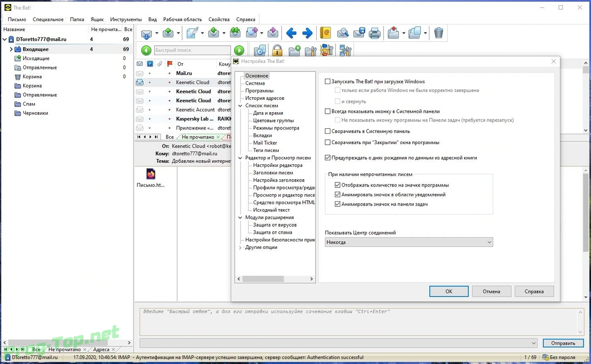Open the Инструменты menu
591x364 pixels.
tap(126, 19)
